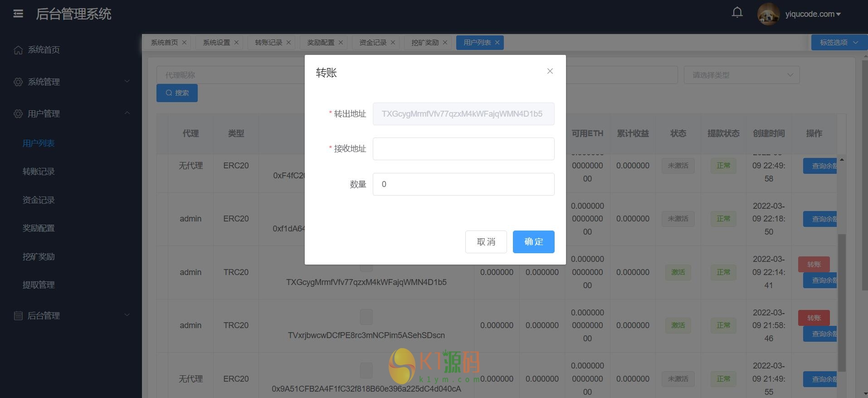Viewport: 868px width, 398px height.
Task: Click the 搜索 search button
Action: pyautogui.click(x=177, y=93)
